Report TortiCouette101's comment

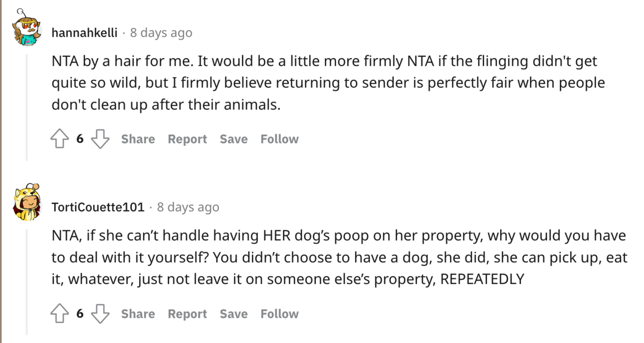click(187, 313)
